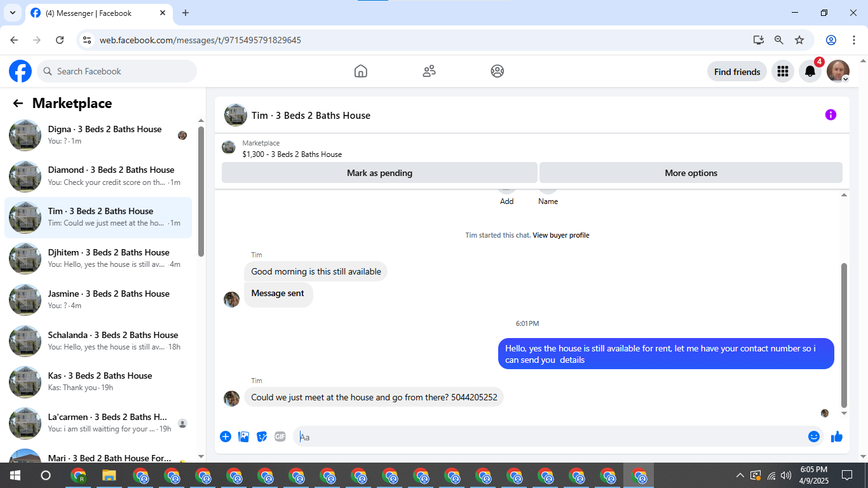Open the notifications bell icon

click(x=810, y=71)
